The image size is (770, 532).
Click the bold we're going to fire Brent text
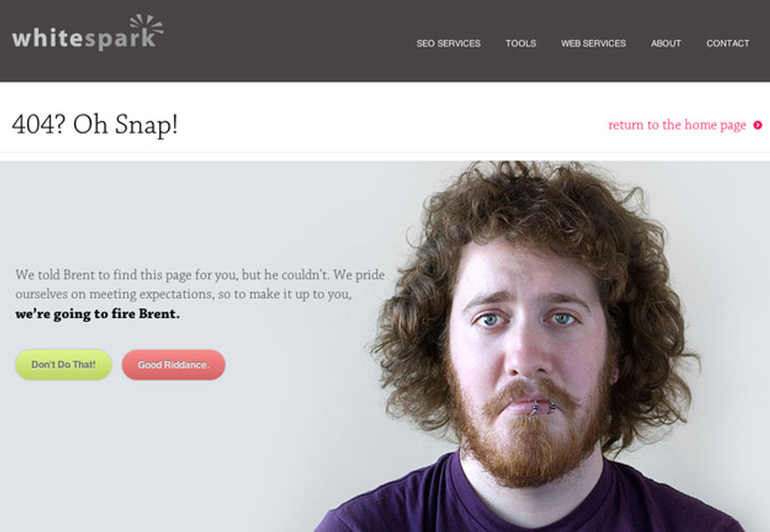tap(97, 314)
